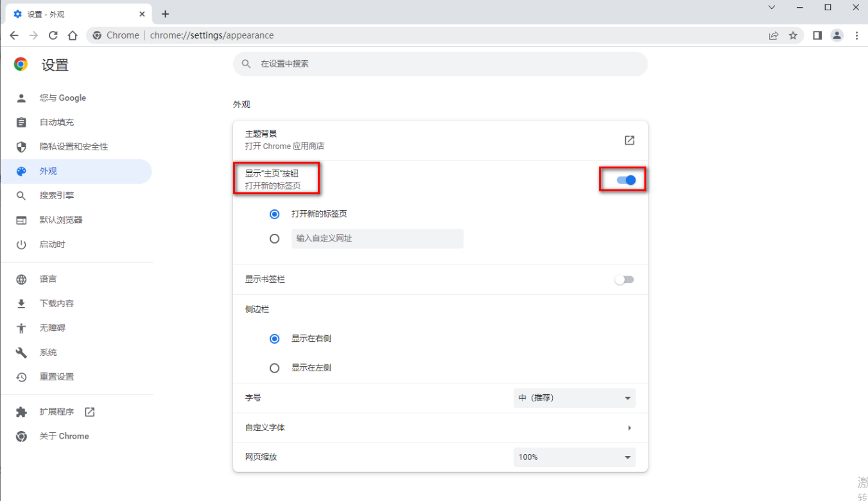The height and width of the screenshot is (501, 868).
Task: Open 扩展程序 page
Action: pos(56,412)
